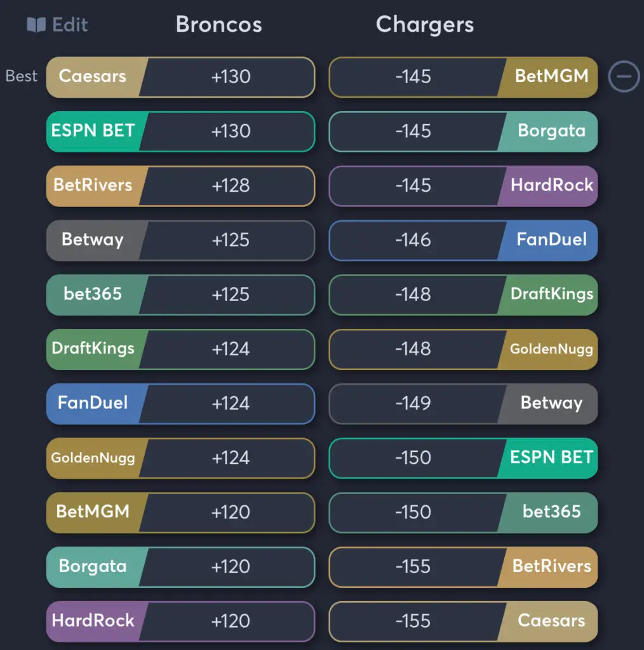The image size is (644, 650).
Task: Choose ESPN BET Broncos +130 line
Action: [x=180, y=131]
